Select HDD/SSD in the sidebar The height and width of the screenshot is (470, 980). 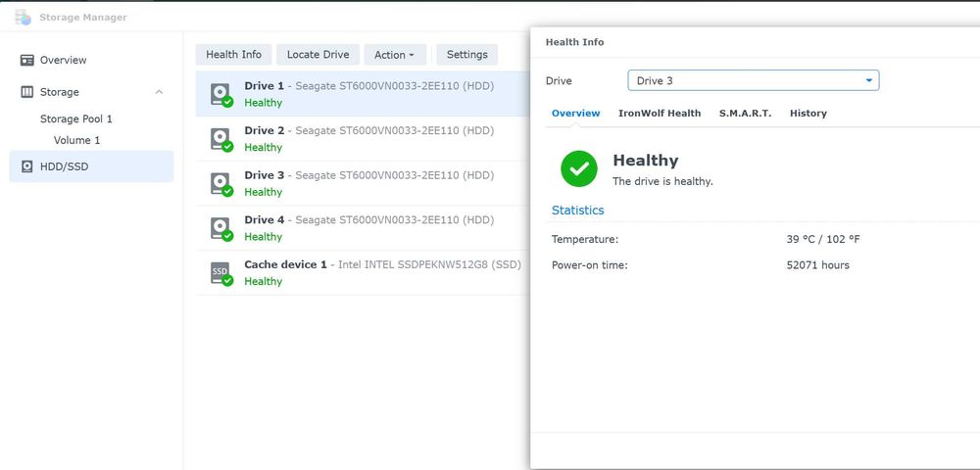[91, 166]
